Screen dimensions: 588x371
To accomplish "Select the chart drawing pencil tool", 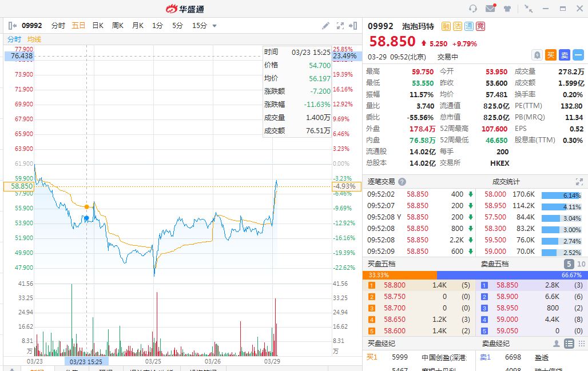I will pos(325,26).
